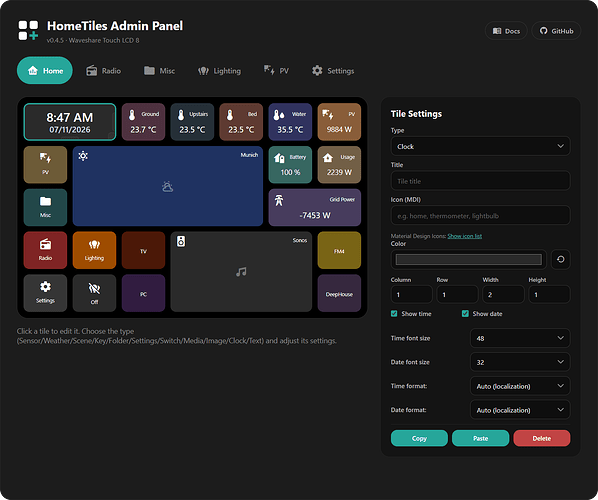The image size is (598, 500).
Task: Select the Upstairs temperature tile
Action: tap(192, 122)
